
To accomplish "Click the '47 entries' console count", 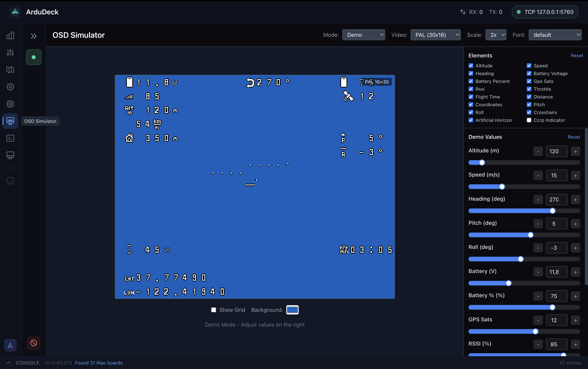I will click(570, 363).
